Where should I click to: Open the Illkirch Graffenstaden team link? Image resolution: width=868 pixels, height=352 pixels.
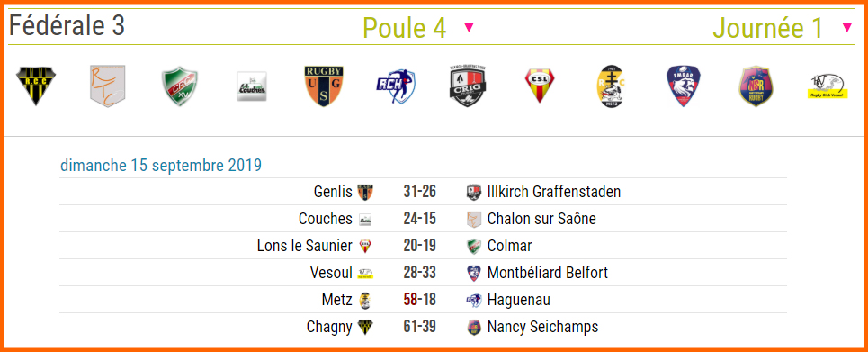[554, 192]
